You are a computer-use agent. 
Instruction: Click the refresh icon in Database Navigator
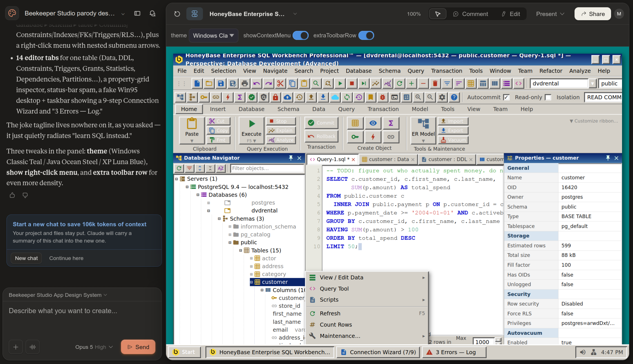(x=179, y=168)
